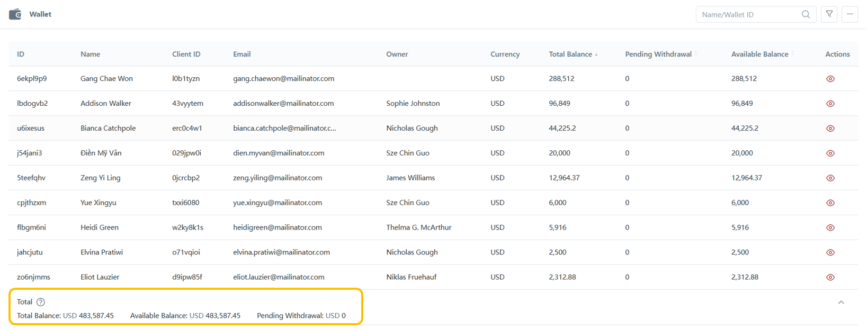Collapse the Total summary panel chevron

click(x=841, y=302)
